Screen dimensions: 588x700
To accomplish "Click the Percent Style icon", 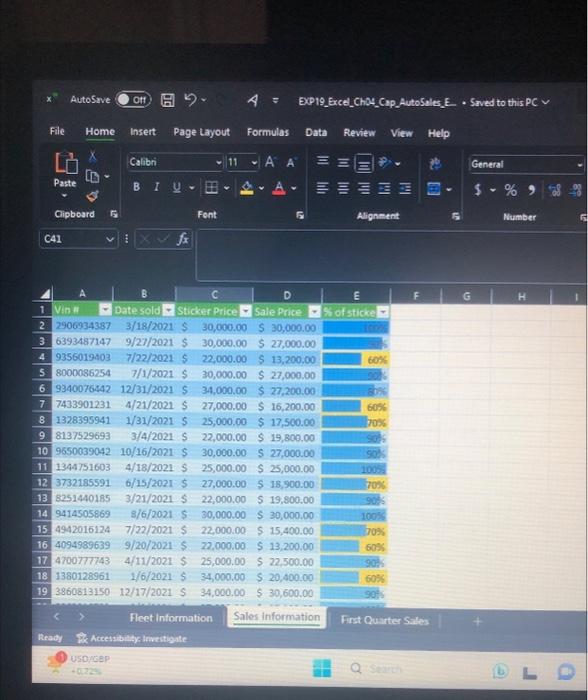I will (x=511, y=190).
